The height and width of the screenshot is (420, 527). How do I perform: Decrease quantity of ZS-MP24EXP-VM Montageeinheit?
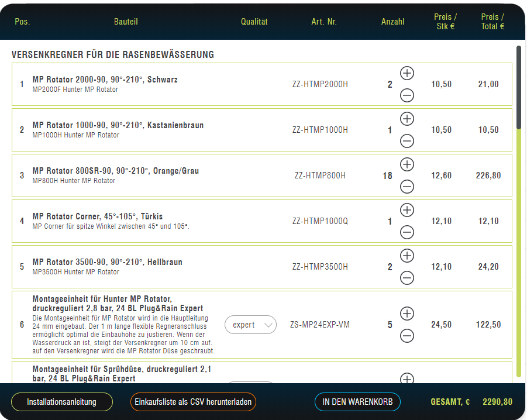click(x=407, y=336)
